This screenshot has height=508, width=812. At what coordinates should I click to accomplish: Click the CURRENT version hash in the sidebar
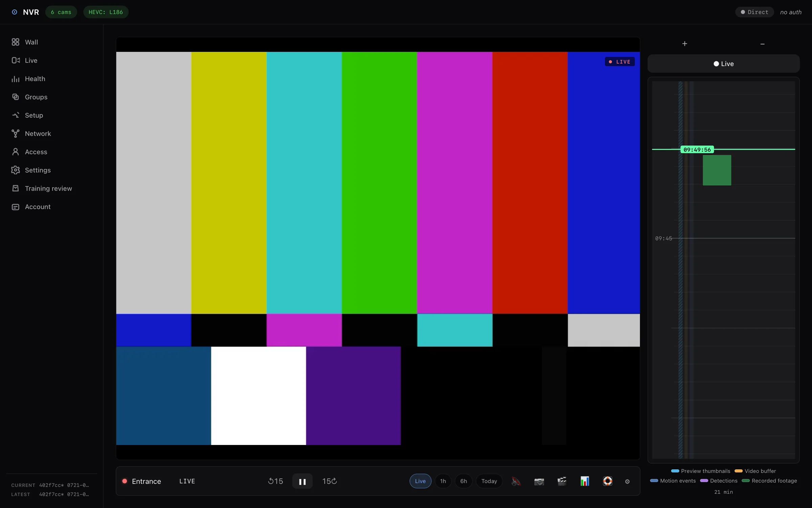pyautogui.click(x=64, y=485)
